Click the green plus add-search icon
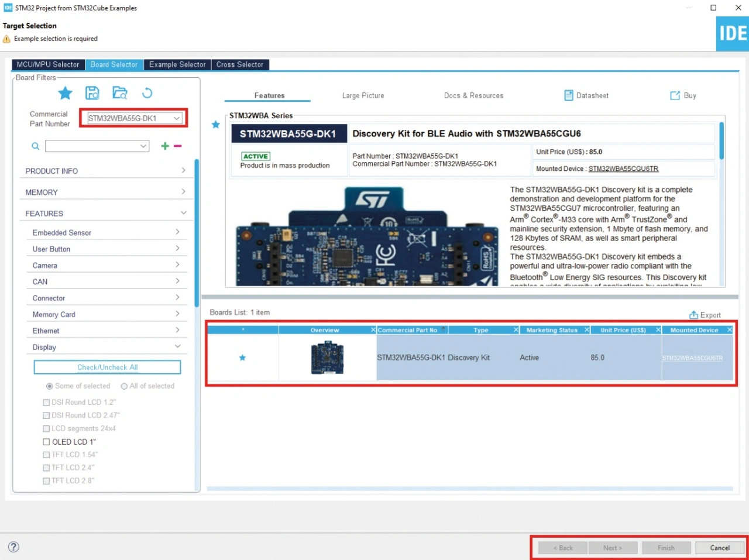Image resolution: width=749 pixels, height=560 pixels. [165, 146]
